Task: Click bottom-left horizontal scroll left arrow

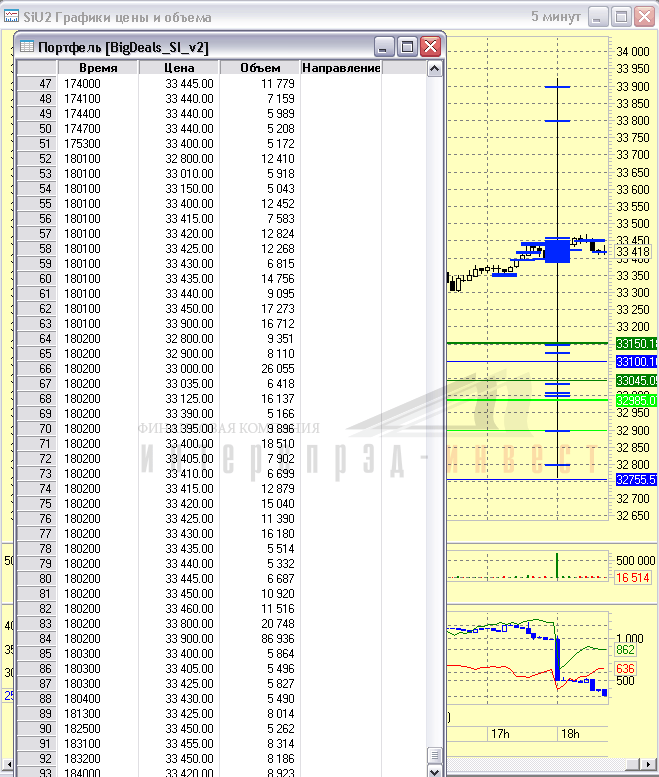Action: point(7,765)
